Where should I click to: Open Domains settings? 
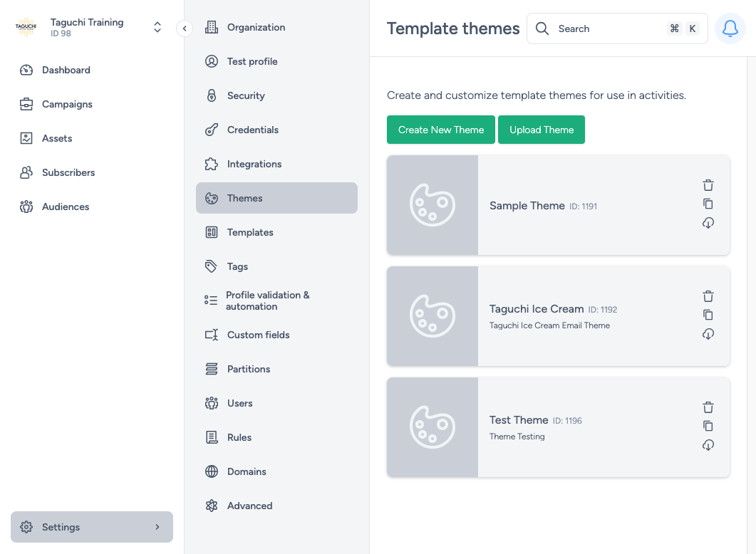276,471
